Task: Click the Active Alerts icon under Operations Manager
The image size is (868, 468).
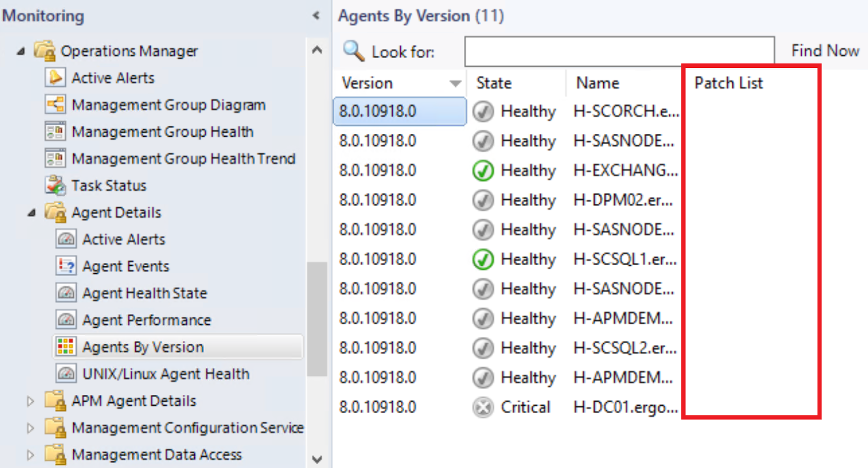Action: tap(55, 78)
